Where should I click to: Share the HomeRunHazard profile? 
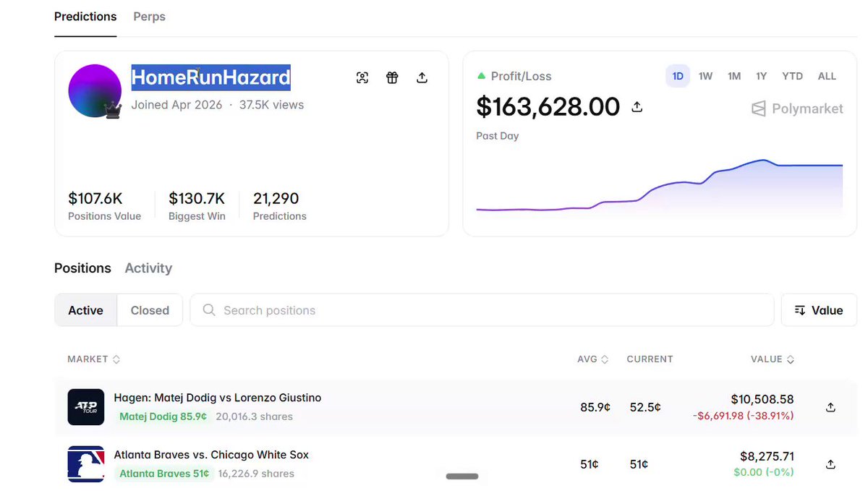click(x=422, y=78)
